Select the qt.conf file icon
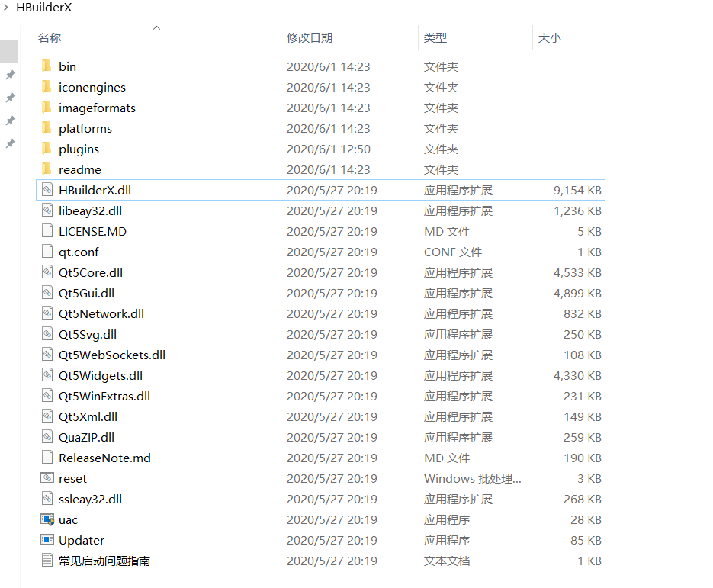Screen dimensions: 713x588 pos(47,252)
